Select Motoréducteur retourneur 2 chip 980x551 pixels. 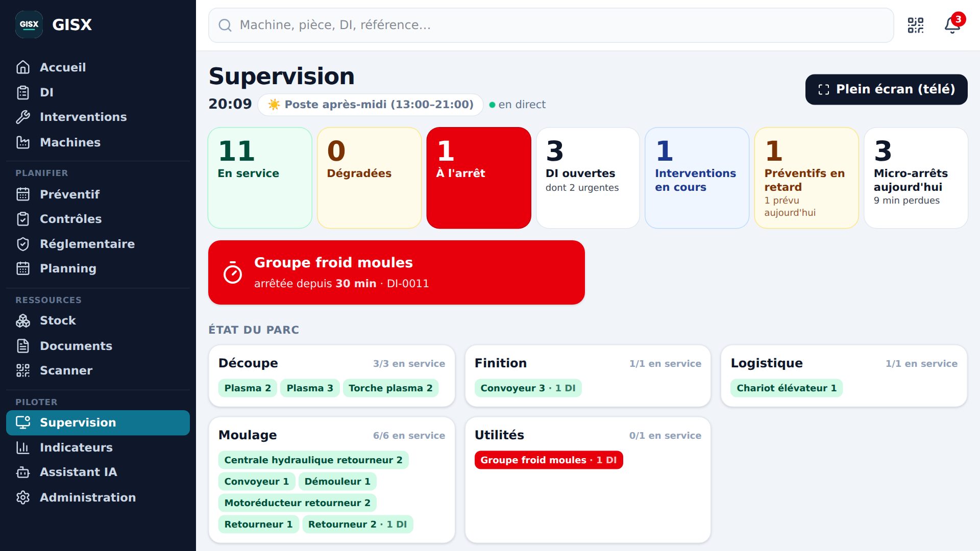(298, 503)
